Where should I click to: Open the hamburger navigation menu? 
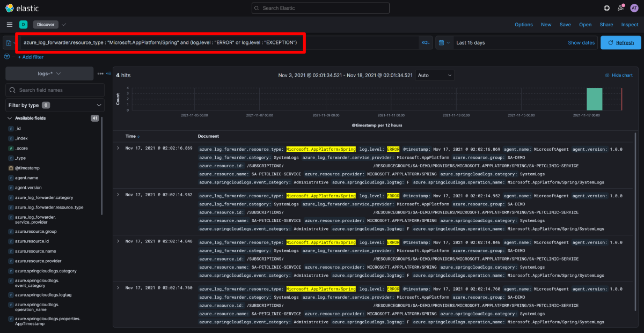(x=10, y=25)
